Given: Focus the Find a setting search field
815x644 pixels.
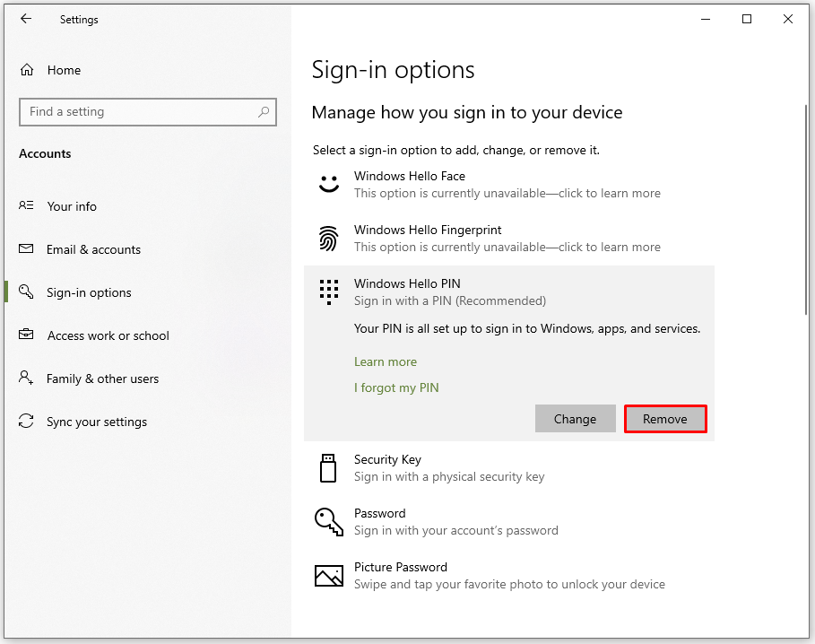Looking at the screenshot, I should pos(148,112).
